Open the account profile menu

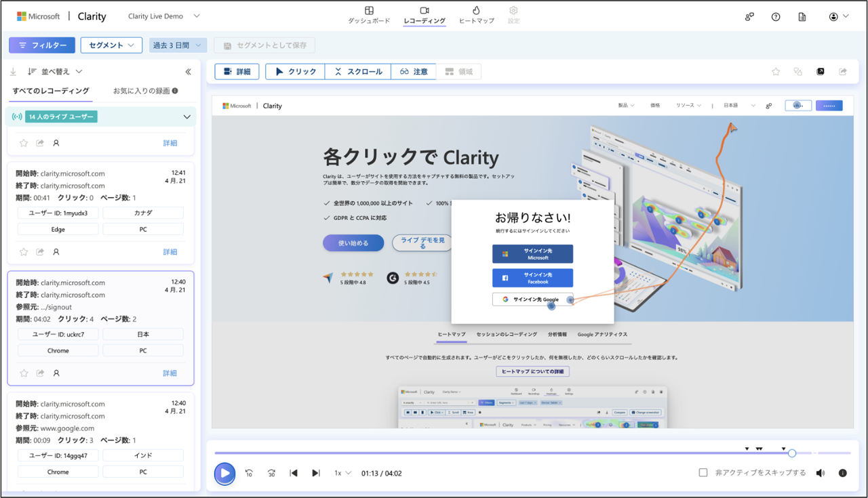pyautogui.click(x=839, y=17)
